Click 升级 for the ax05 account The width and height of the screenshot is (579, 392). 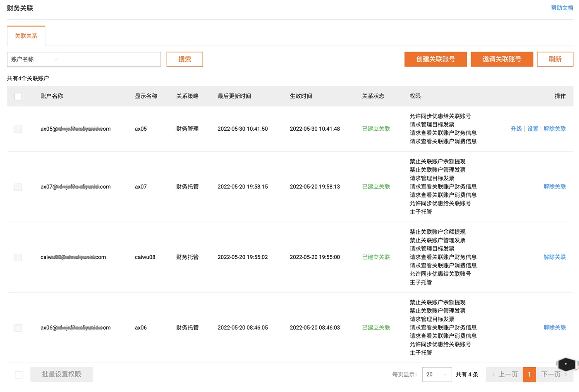pos(516,129)
